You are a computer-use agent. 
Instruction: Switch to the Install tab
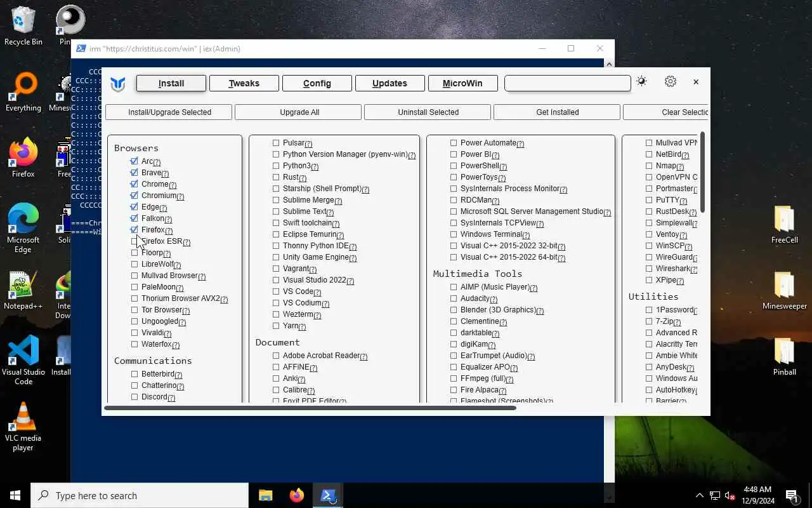pyautogui.click(x=171, y=83)
